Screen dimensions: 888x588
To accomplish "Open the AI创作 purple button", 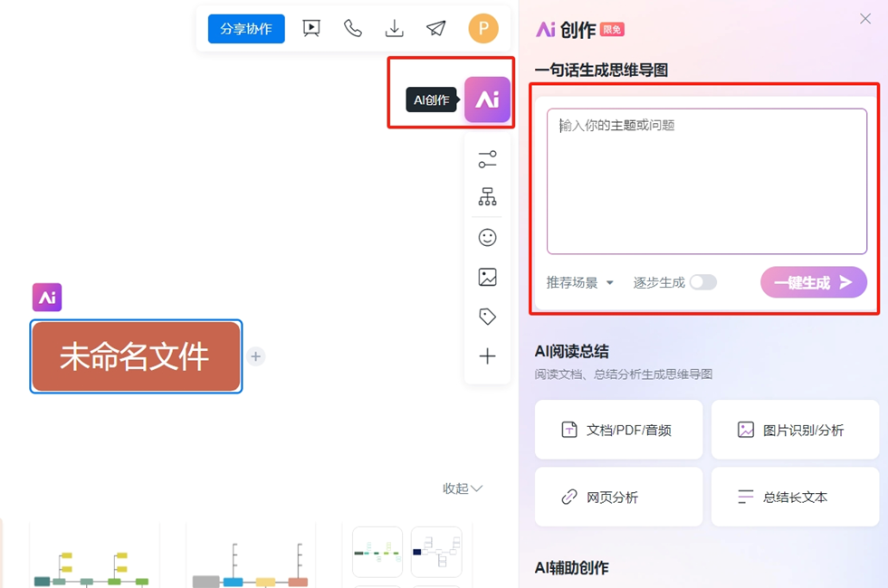I will coord(487,100).
